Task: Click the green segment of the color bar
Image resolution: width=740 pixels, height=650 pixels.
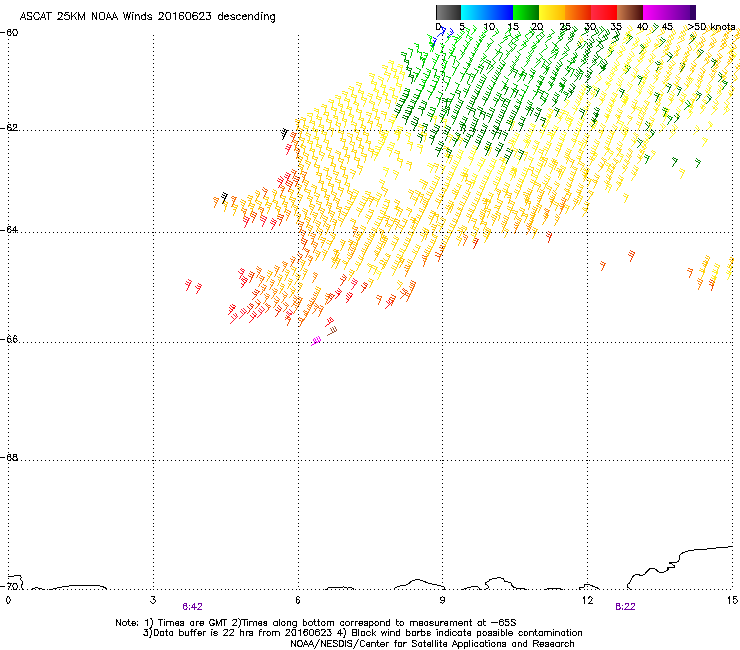Action: point(526,12)
